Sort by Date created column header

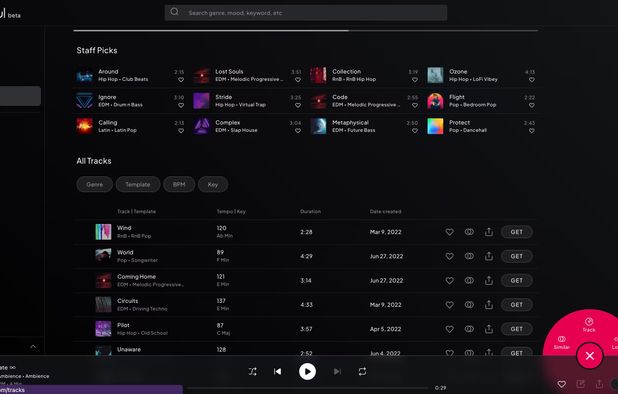pos(385,212)
